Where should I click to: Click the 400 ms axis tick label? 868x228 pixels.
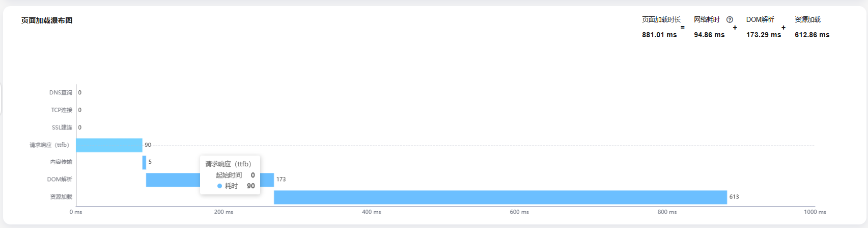[372, 212]
